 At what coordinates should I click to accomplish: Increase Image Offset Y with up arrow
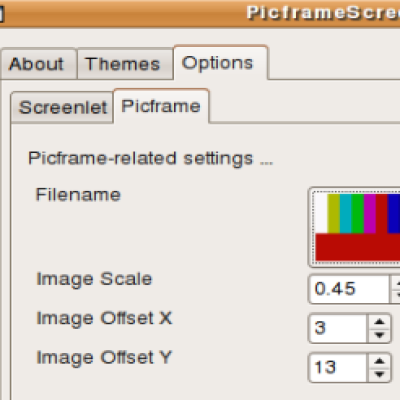click(379, 361)
